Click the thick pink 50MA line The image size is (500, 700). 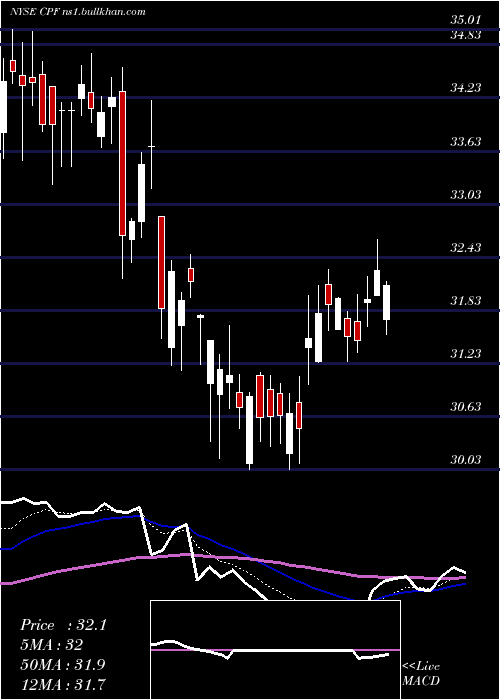point(232,558)
